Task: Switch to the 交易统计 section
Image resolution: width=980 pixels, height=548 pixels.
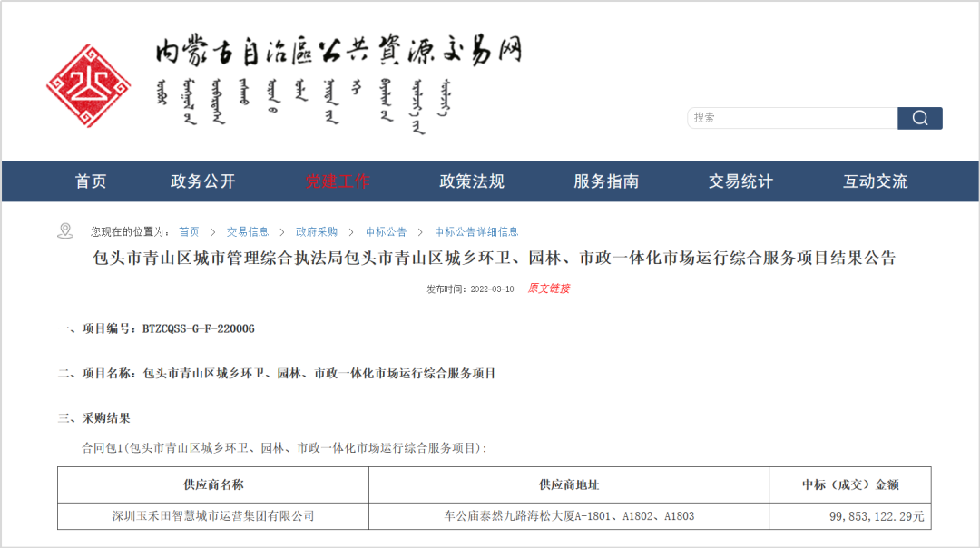Action: tap(740, 181)
